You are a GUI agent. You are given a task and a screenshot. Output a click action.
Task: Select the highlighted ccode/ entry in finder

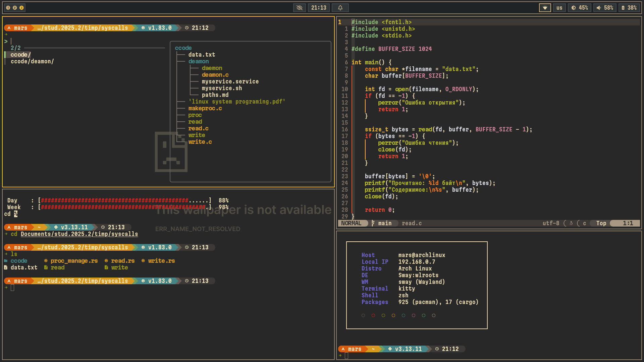pos(20,55)
